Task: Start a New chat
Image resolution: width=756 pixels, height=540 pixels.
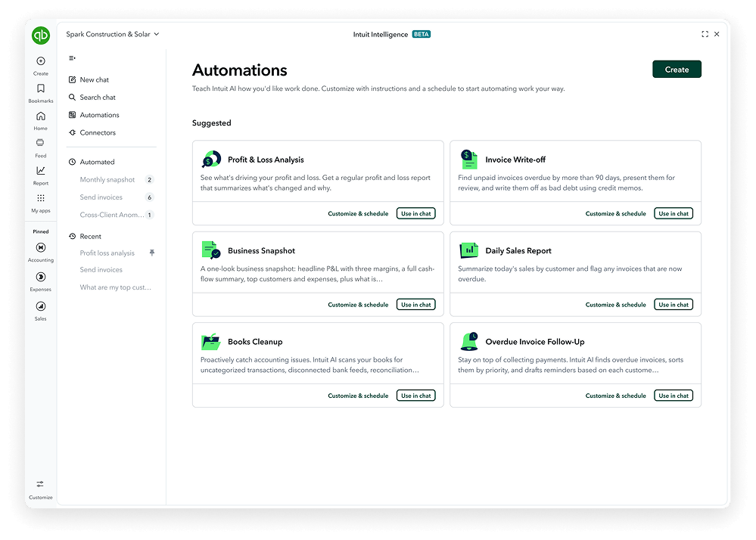Action: click(x=89, y=79)
